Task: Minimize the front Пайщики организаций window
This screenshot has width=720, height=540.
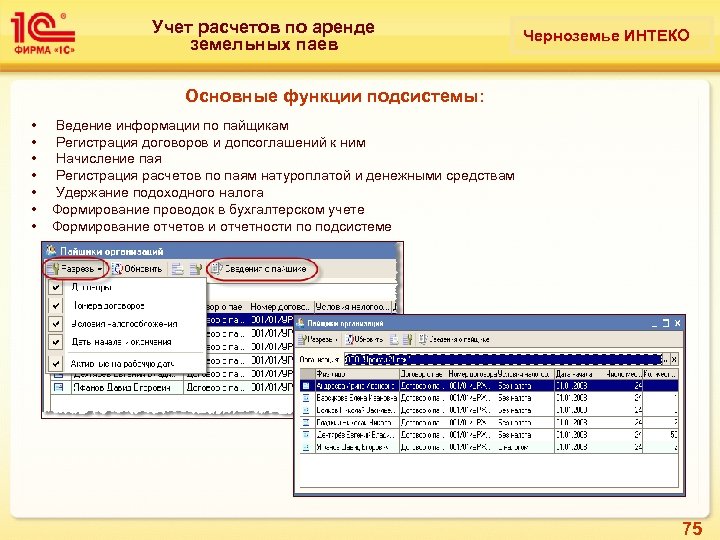Action: point(654,323)
